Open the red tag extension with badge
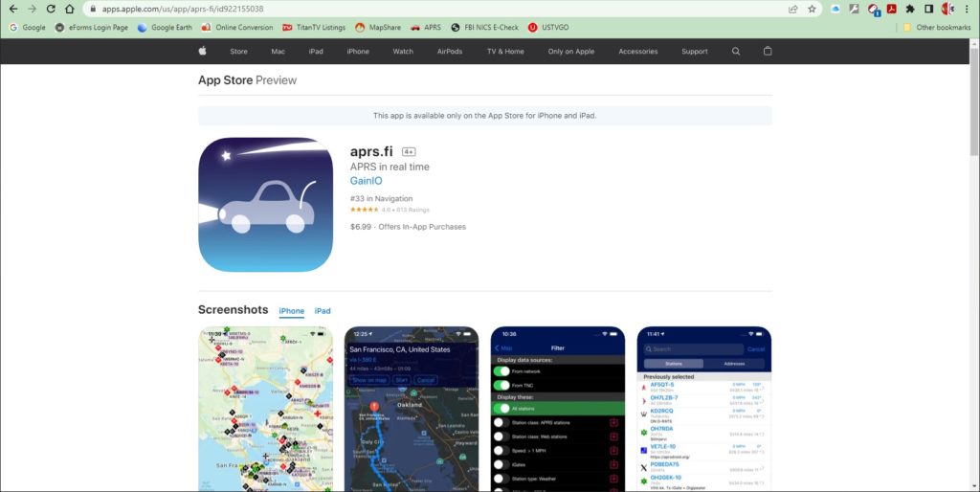Viewport: 980px width, 492px height. tap(874, 10)
